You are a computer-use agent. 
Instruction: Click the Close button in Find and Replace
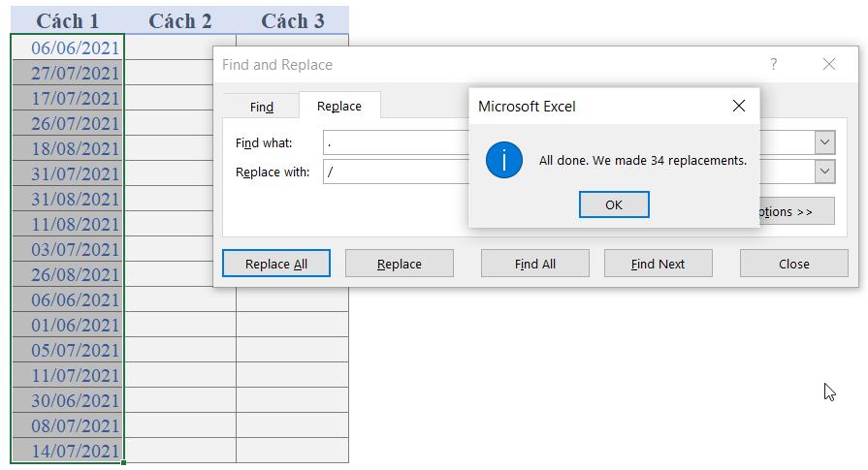[x=793, y=264]
